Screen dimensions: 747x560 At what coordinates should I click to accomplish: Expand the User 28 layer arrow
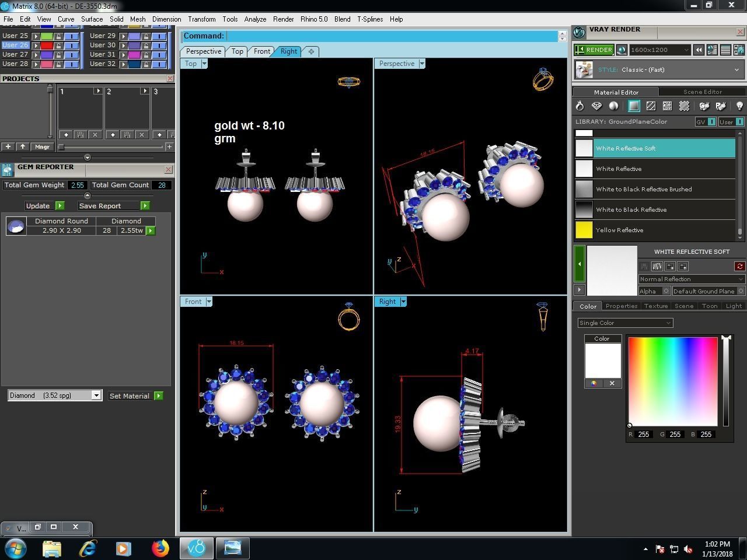(x=36, y=64)
